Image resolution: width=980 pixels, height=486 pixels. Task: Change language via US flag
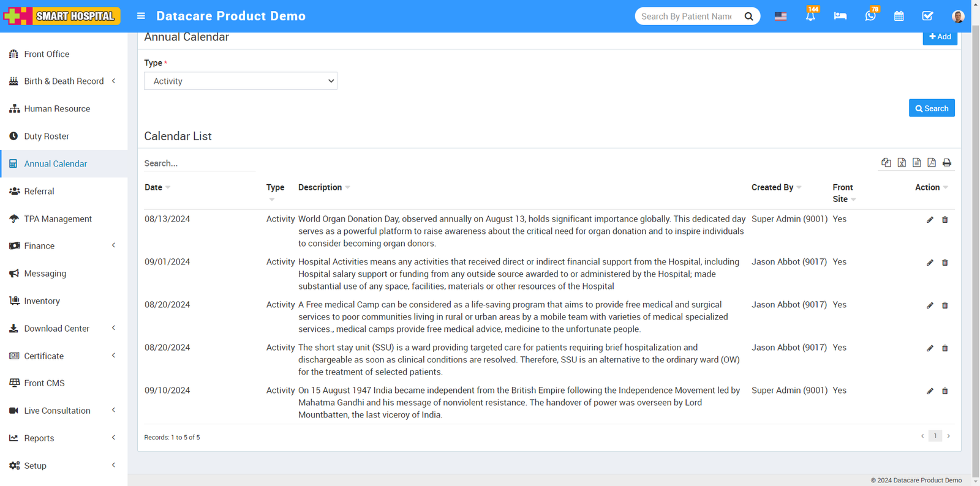click(780, 16)
